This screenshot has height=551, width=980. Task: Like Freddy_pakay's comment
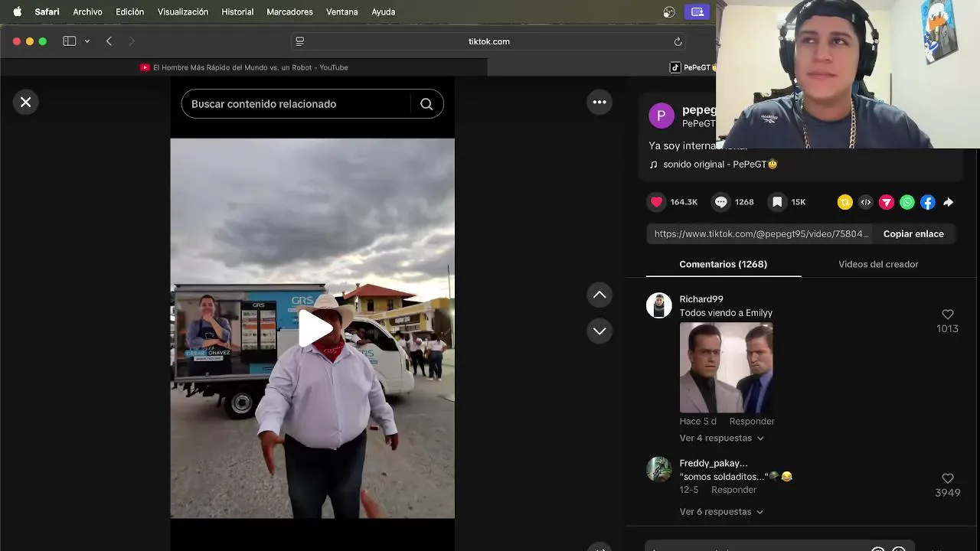pyautogui.click(x=947, y=478)
